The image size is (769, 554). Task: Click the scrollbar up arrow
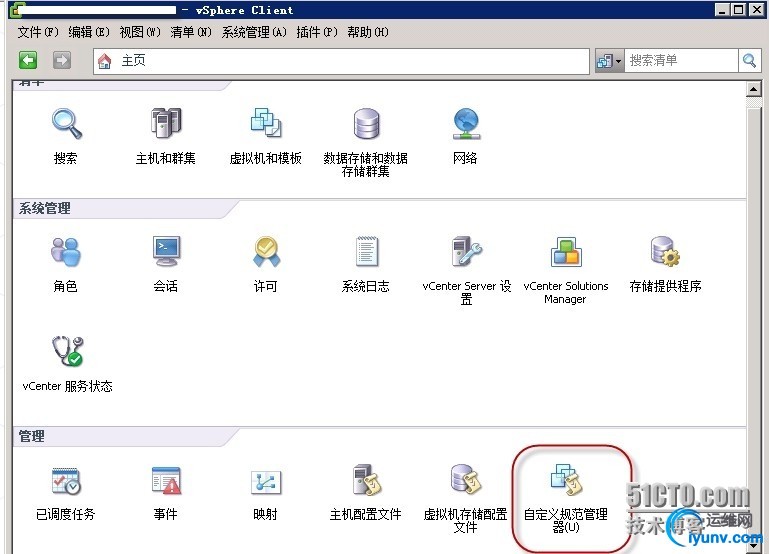click(x=753, y=89)
